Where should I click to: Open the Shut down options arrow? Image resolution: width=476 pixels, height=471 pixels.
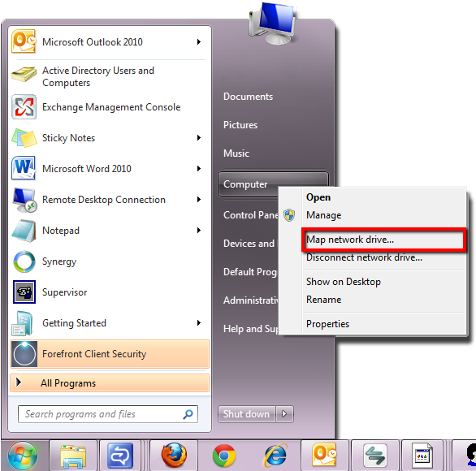pyautogui.click(x=284, y=414)
